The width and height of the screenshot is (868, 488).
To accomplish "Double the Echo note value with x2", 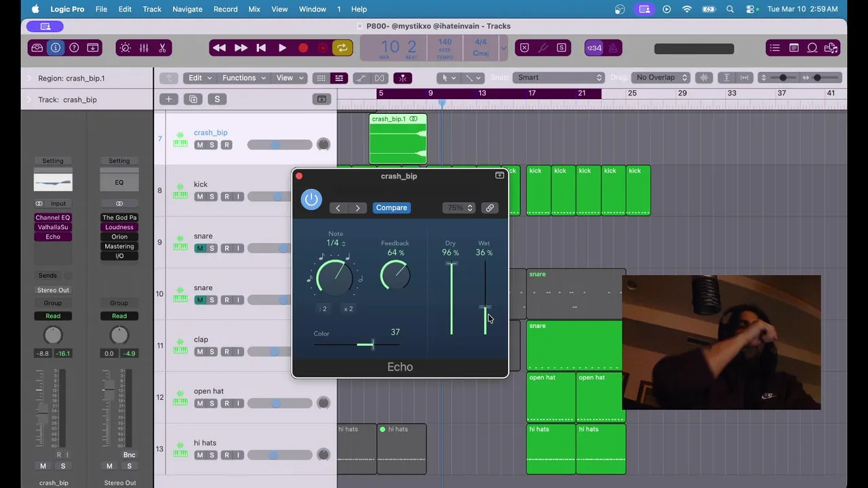I will (x=348, y=309).
